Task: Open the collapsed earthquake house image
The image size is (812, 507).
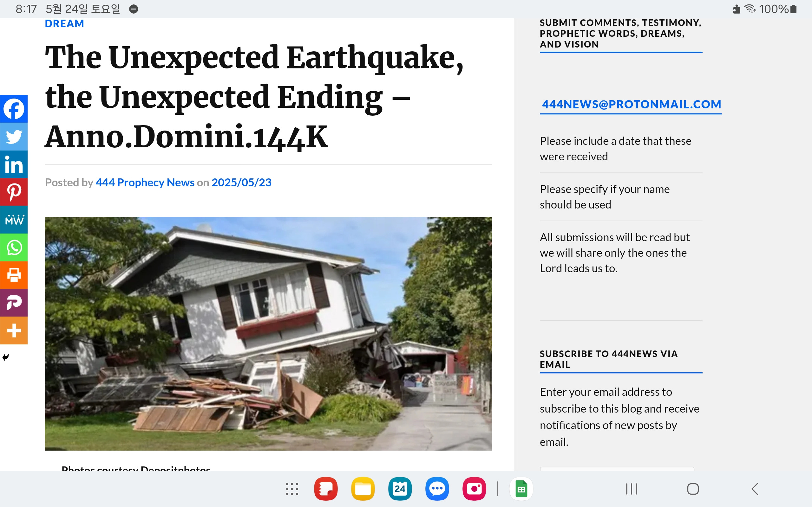Action: [268, 333]
